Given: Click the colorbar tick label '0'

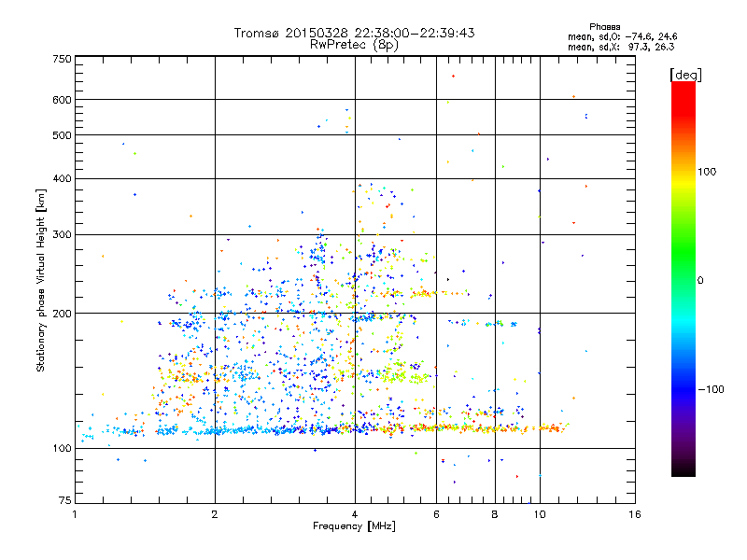Looking at the screenshot, I should point(699,280).
